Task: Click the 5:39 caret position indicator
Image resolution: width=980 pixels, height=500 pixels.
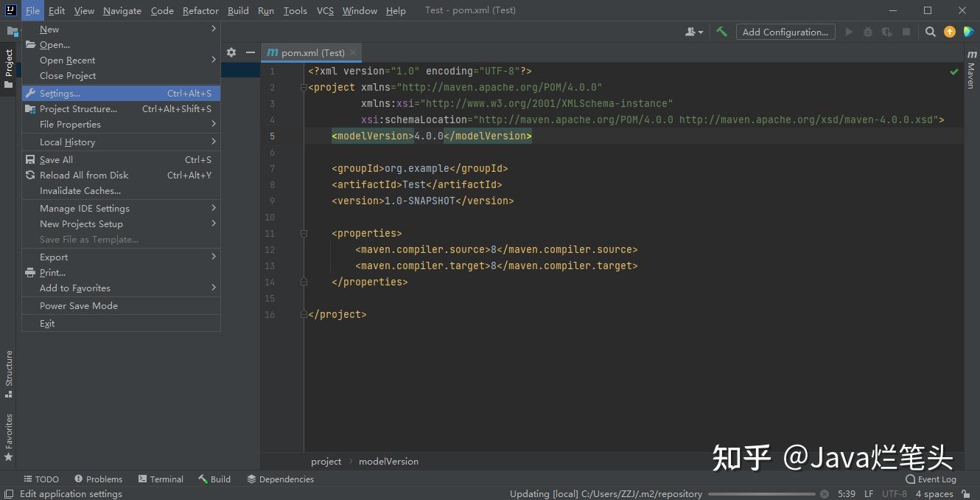Action: 847,493
